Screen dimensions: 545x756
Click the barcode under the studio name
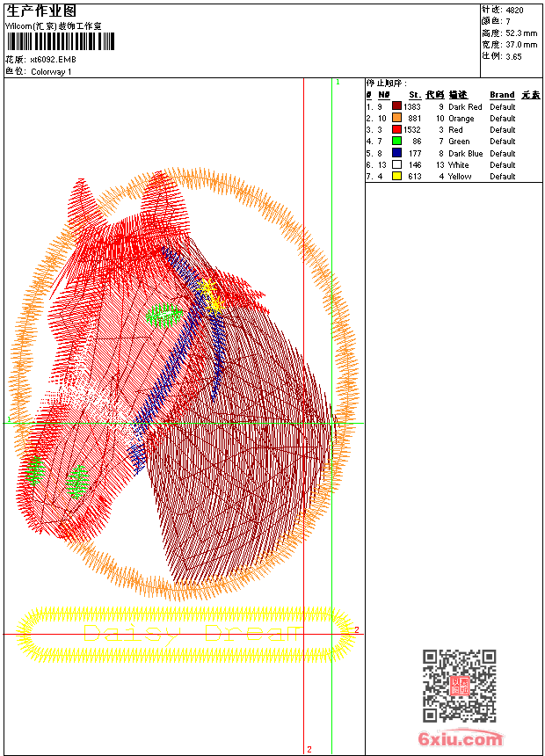(x=61, y=41)
